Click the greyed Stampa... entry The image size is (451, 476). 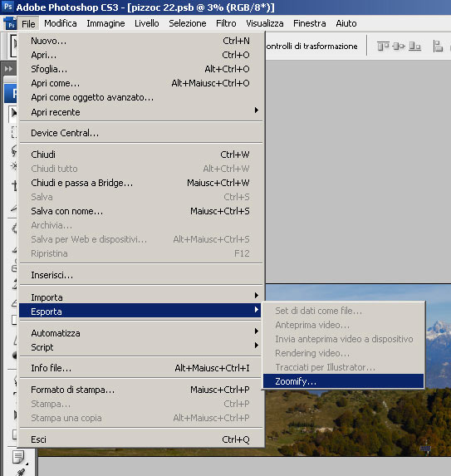pyautogui.click(x=140, y=404)
